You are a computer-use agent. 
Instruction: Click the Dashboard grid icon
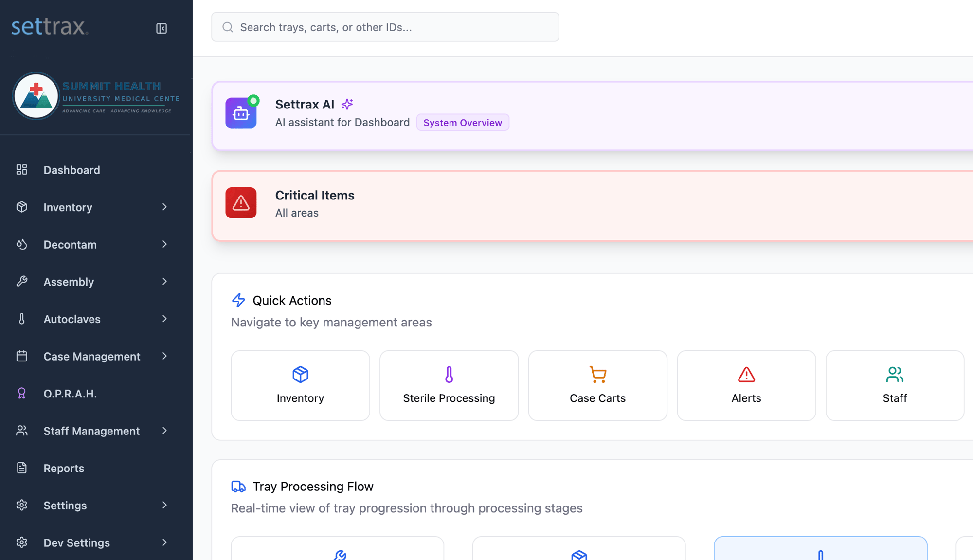pyautogui.click(x=22, y=170)
